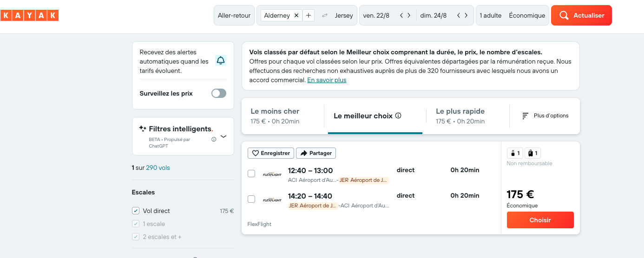Select the 14:20 – 14:40 flight checkbox

click(x=251, y=199)
